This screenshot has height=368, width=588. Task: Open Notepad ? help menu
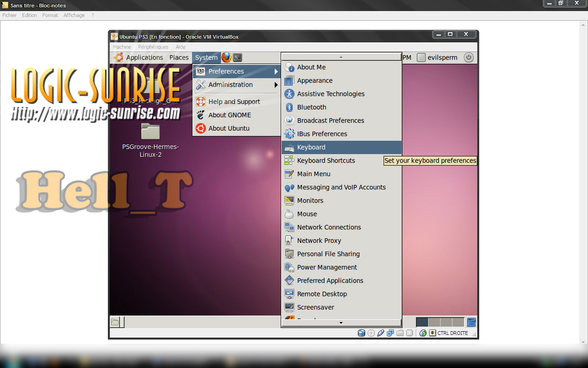click(92, 15)
